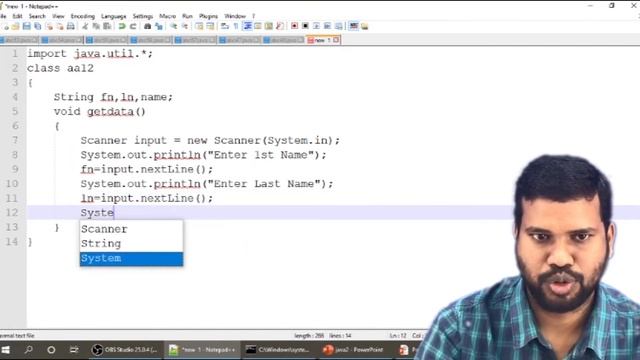Image resolution: width=640 pixels, height=360 pixels.
Task: Stop macro recording with black square icon
Action: click(x=305, y=27)
